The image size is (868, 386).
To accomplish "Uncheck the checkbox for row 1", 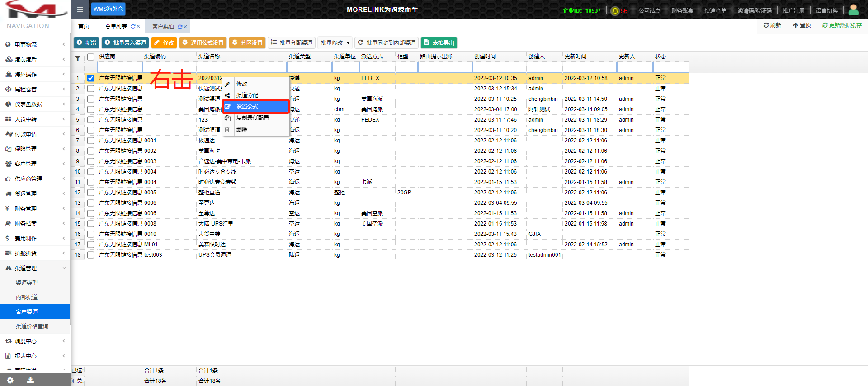I will point(90,78).
